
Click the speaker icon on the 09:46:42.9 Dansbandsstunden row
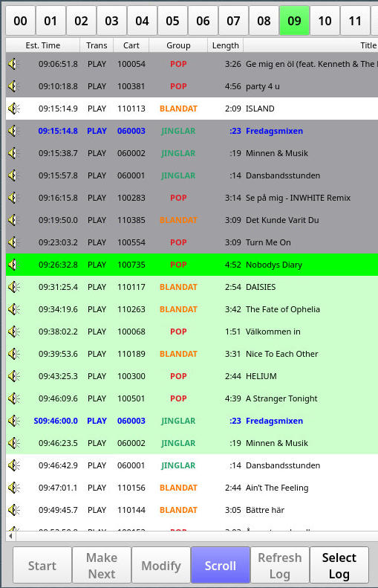[x=14, y=466]
